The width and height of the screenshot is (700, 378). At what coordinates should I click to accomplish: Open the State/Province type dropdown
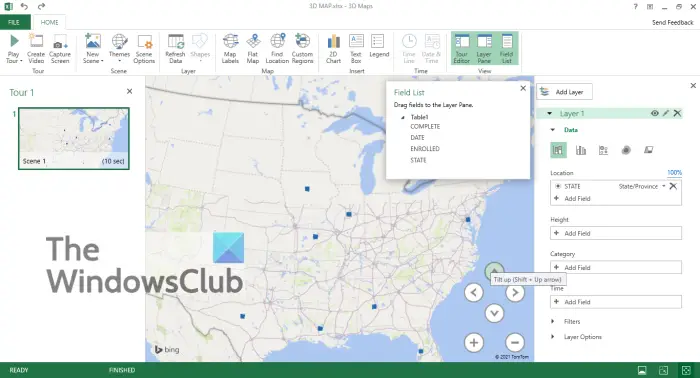pos(664,187)
